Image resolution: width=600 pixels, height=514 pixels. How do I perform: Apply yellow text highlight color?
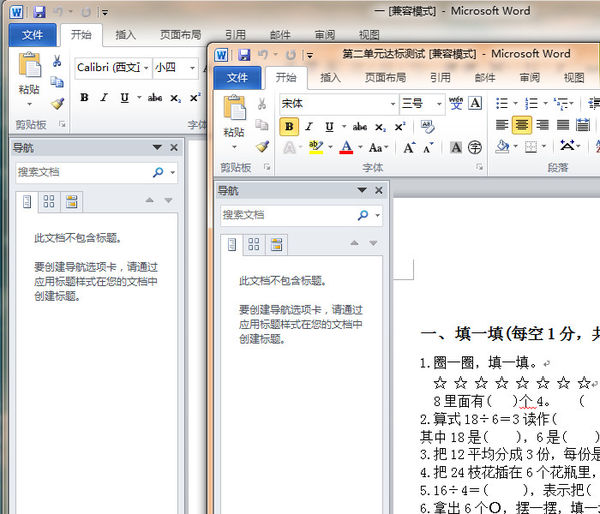[316, 147]
